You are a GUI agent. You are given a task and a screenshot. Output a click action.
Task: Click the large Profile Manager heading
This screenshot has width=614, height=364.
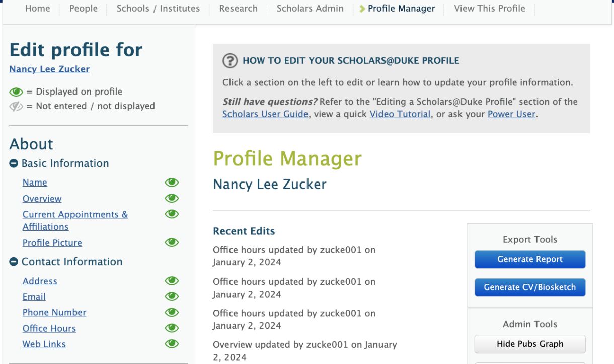(x=287, y=159)
